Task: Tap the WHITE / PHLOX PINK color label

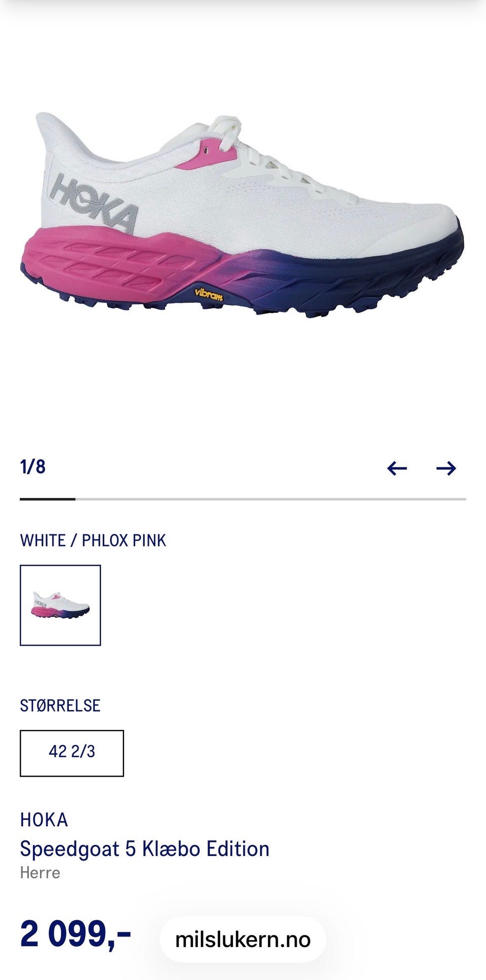Action: (93, 540)
